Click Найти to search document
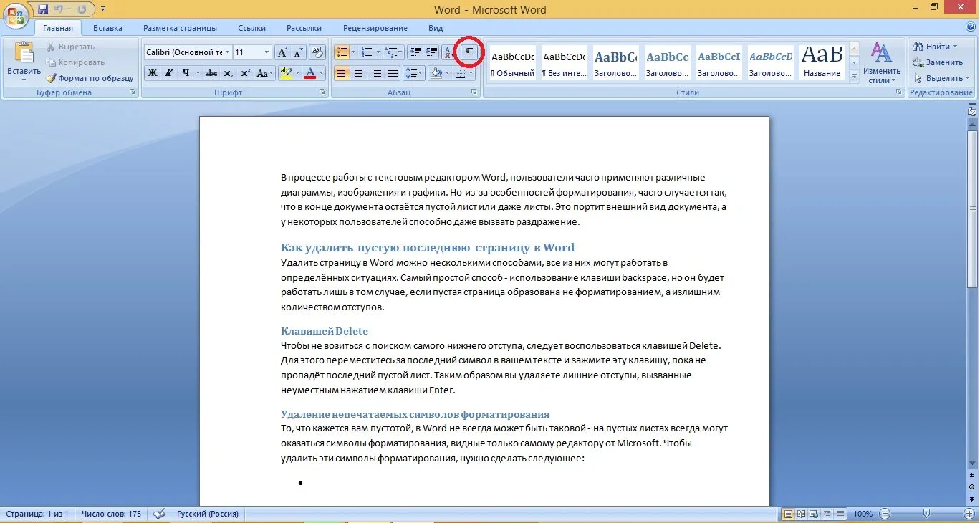This screenshot has width=980, height=523. pos(936,47)
